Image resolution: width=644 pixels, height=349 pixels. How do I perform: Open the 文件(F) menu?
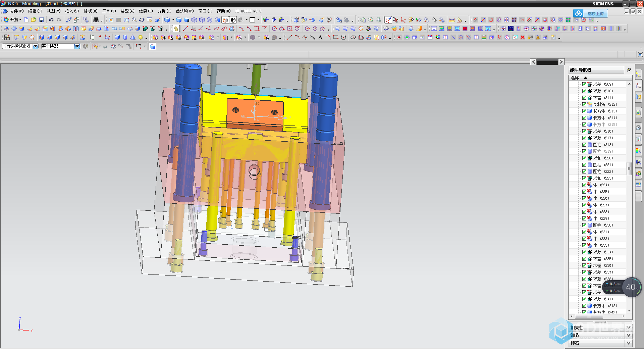[16, 11]
